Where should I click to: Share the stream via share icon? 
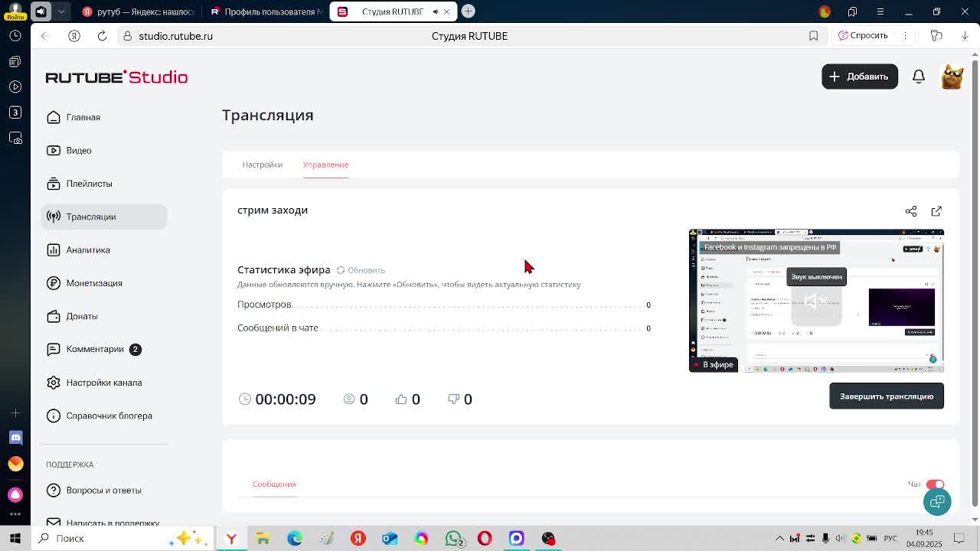pyautogui.click(x=911, y=211)
